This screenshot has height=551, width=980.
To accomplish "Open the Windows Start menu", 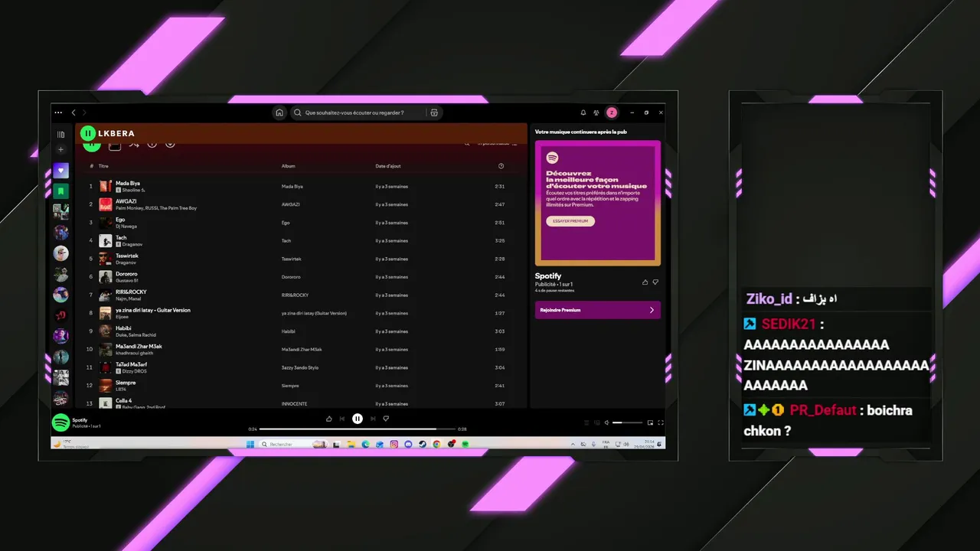I will 250,444.
